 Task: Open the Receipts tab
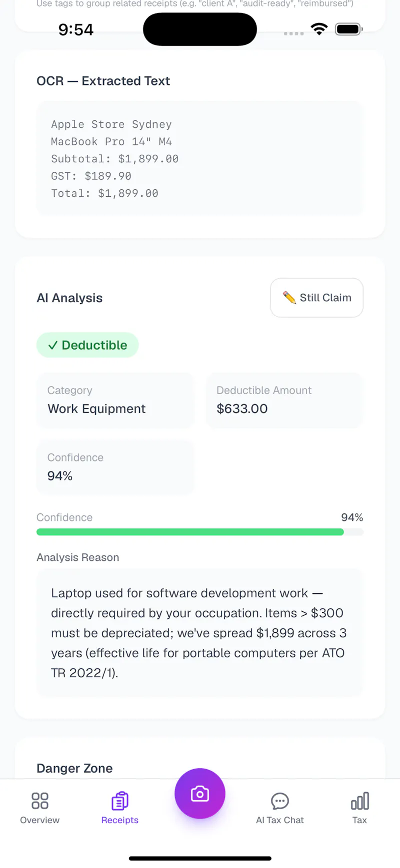coord(120,808)
